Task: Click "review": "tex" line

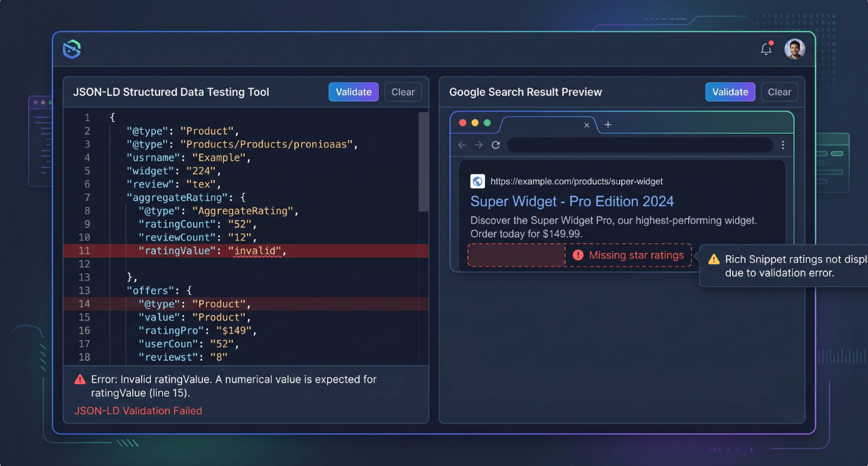Action: pos(174,185)
